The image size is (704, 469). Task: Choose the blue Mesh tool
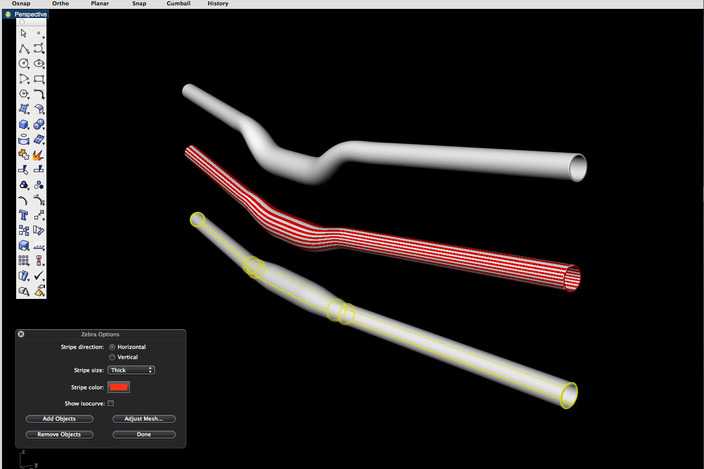39,140
